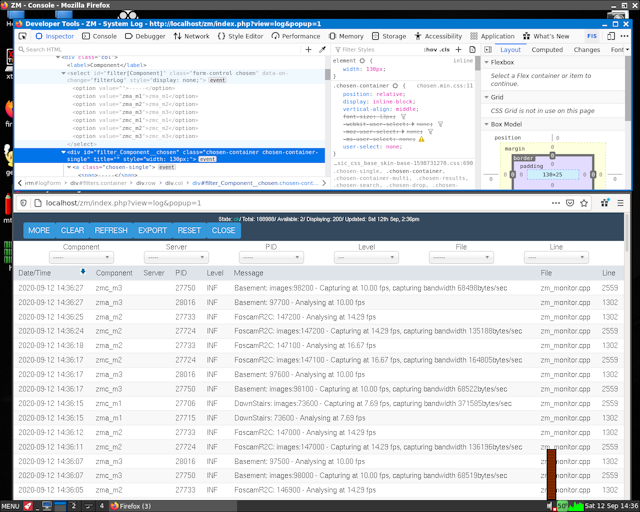
Task: Collapse the filter[Component] select node
Action: coord(63,73)
